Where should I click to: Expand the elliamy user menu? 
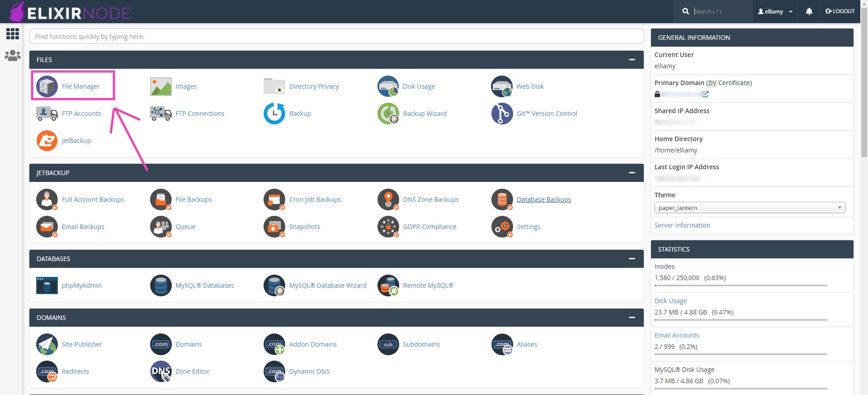click(775, 11)
